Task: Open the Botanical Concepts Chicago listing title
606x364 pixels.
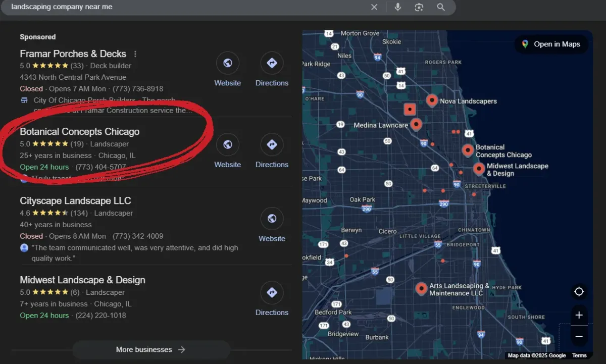Action: pyautogui.click(x=79, y=132)
